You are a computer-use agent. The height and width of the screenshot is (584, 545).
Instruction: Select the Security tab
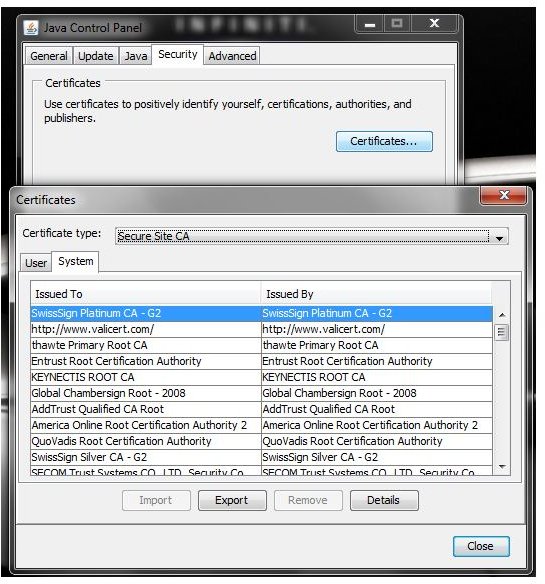[x=178, y=54]
